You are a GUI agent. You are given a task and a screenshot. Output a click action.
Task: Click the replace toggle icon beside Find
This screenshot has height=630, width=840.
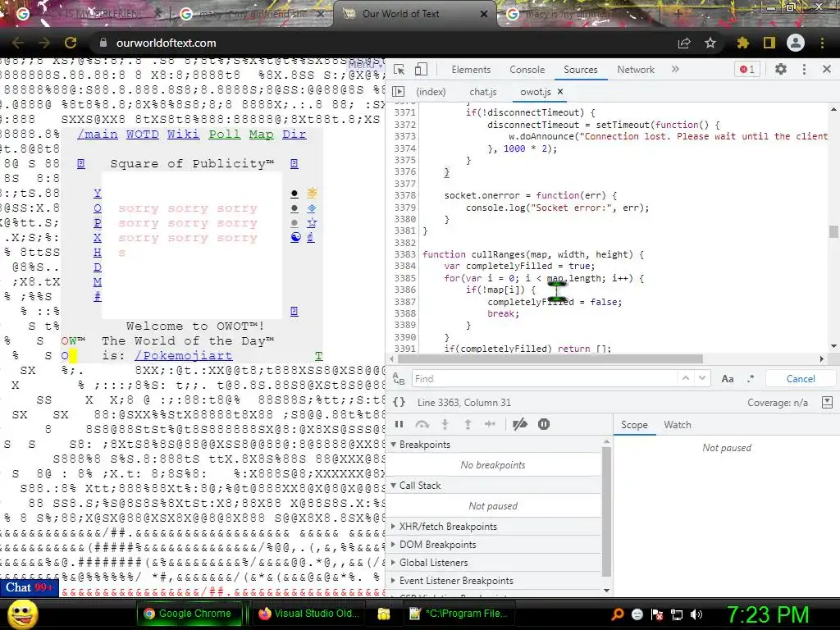(399, 379)
